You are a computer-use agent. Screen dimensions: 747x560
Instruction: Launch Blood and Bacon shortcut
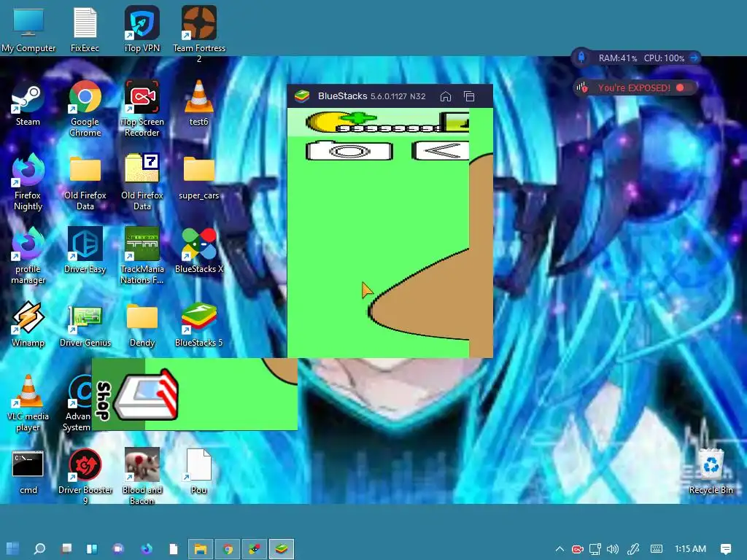click(142, 476)
